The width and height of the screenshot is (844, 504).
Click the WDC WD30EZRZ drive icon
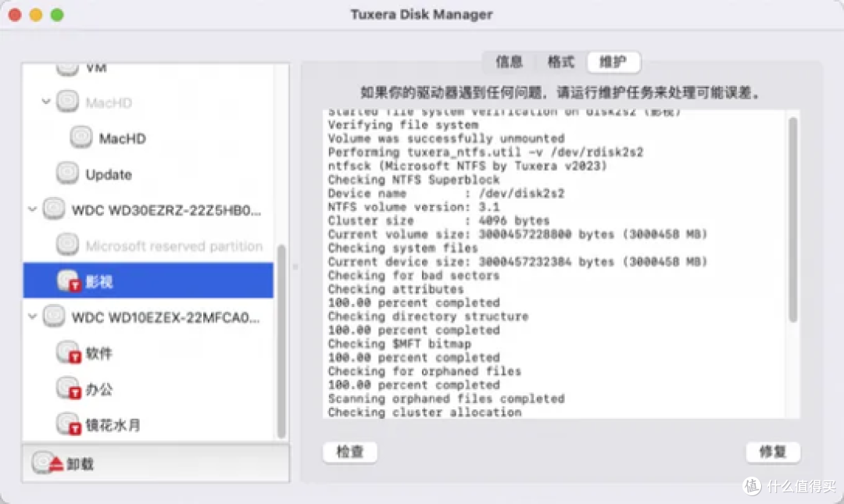pos(54,209)
